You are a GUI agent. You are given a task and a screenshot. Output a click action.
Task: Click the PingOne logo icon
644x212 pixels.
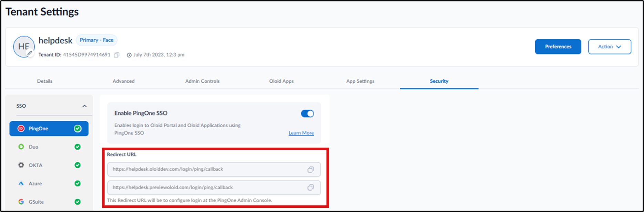click(x=21, y=129)
